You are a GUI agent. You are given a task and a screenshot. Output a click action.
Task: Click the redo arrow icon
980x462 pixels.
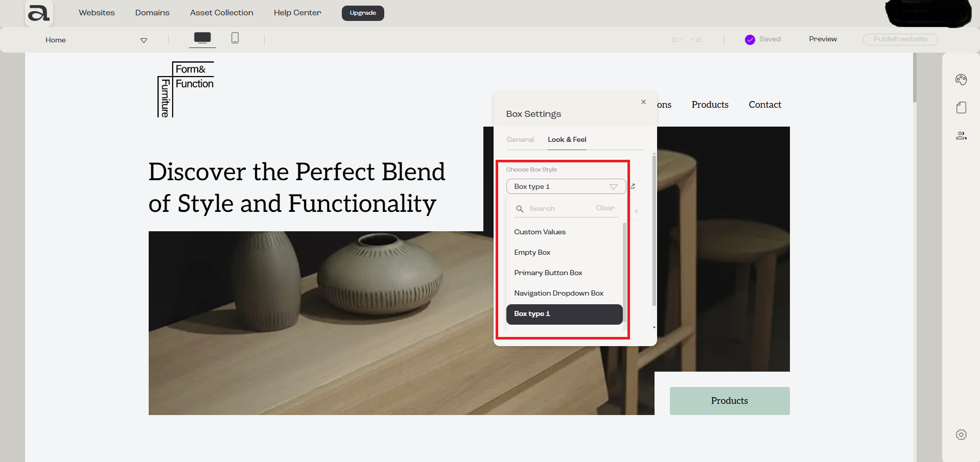695,39
